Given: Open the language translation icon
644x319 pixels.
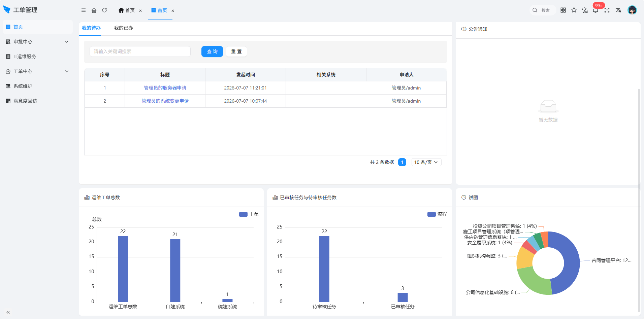Looking at the screenshot, I should click(618, 10).
